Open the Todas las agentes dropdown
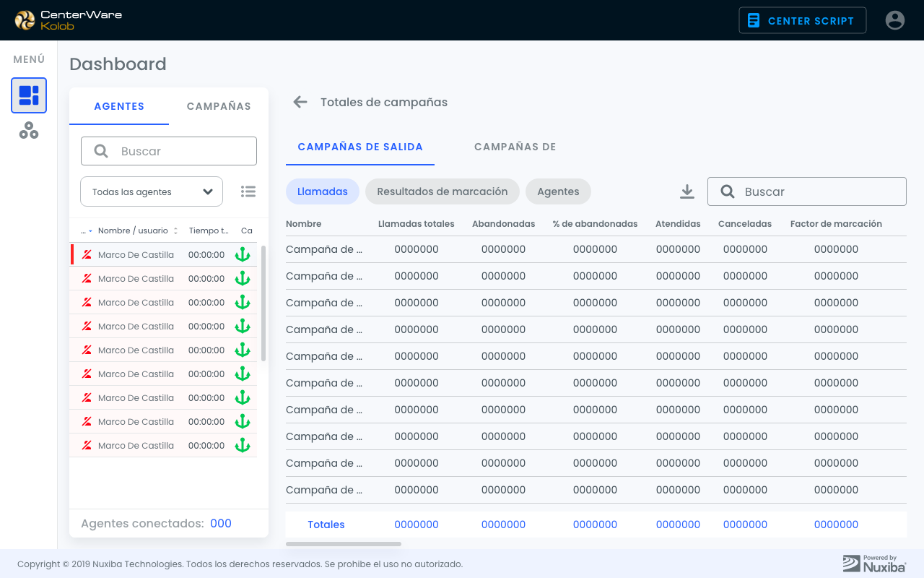Image resolution: width=924 pixels, height=578 pixels. click(x=152, y=191)
